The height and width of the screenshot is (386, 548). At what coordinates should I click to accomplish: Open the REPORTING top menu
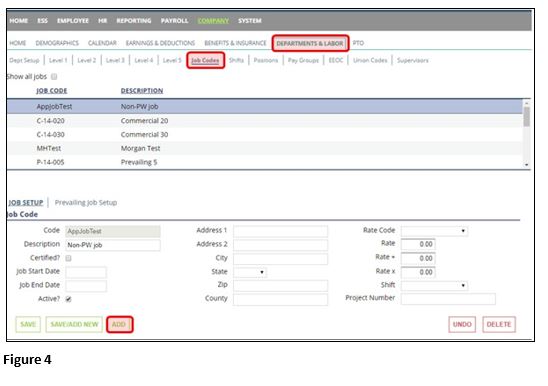[134, 21]
